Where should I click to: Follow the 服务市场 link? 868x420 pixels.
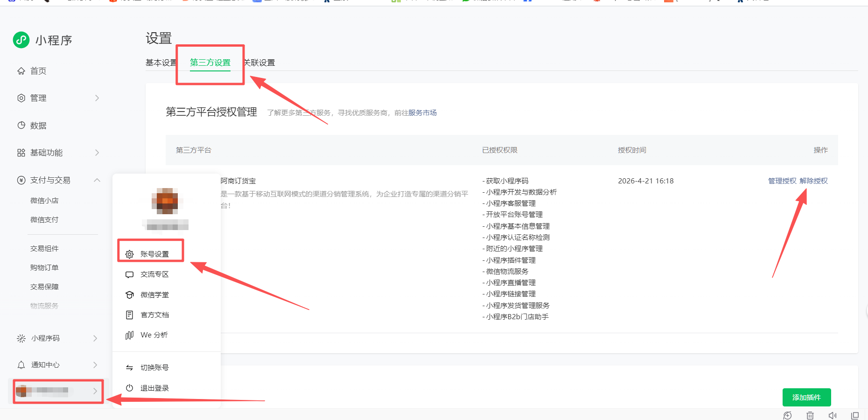422,113
